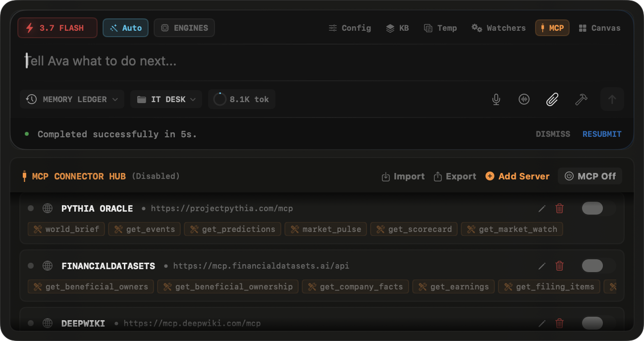The image size is (644, 341).
Task: Edit the DEEPWIKI server
Action: tap(542, 323)
